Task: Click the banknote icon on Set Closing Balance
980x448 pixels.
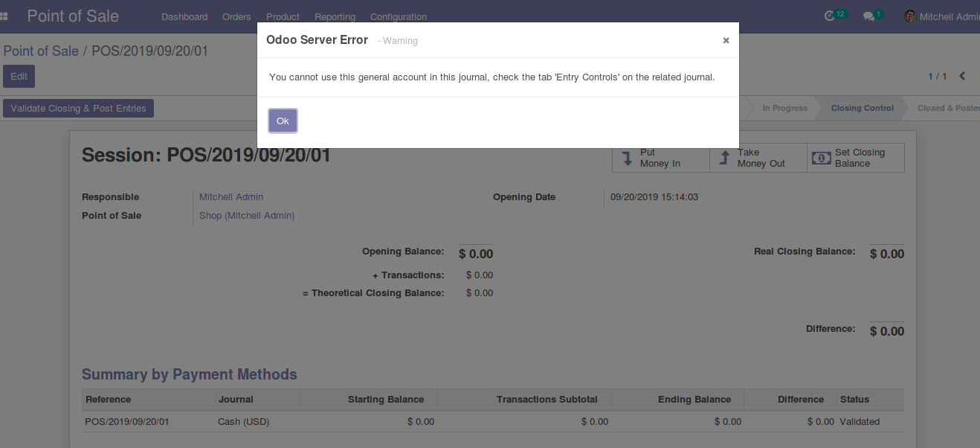Action: point(821,157)
